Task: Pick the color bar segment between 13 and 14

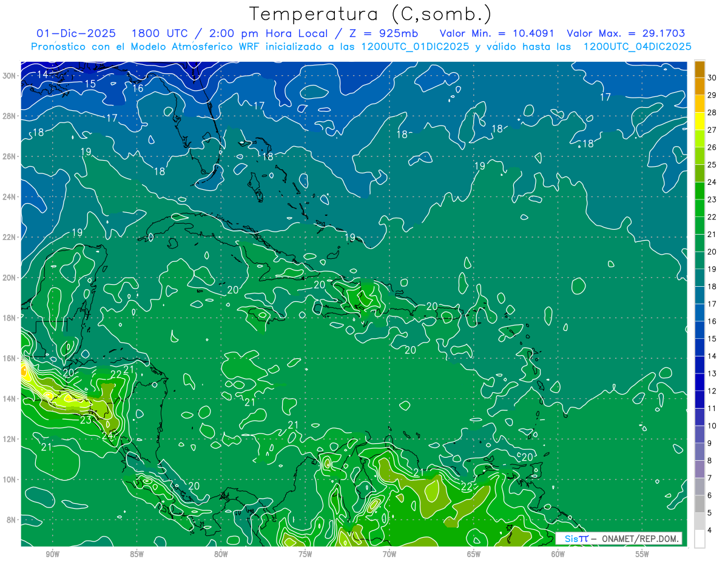Action: 699,365
